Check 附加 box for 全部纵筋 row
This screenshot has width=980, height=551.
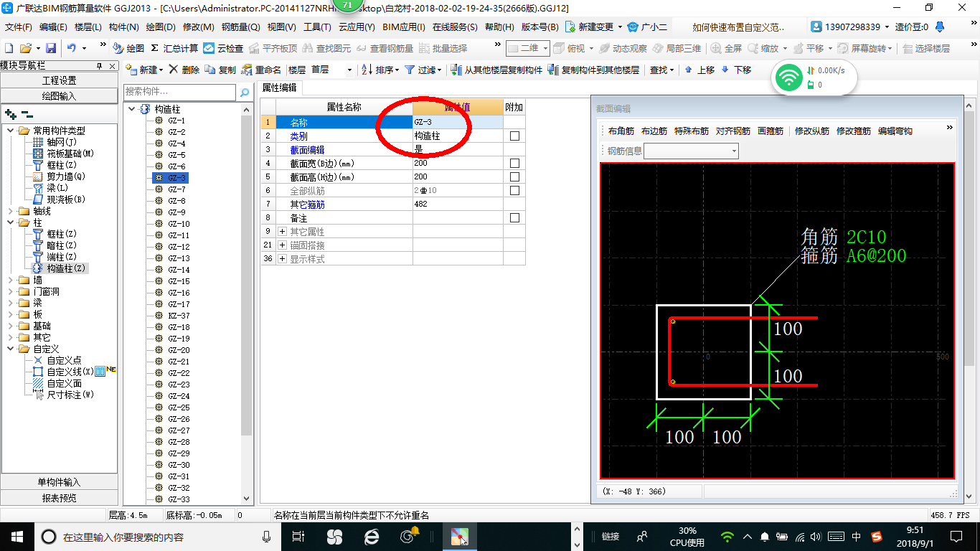514,190
